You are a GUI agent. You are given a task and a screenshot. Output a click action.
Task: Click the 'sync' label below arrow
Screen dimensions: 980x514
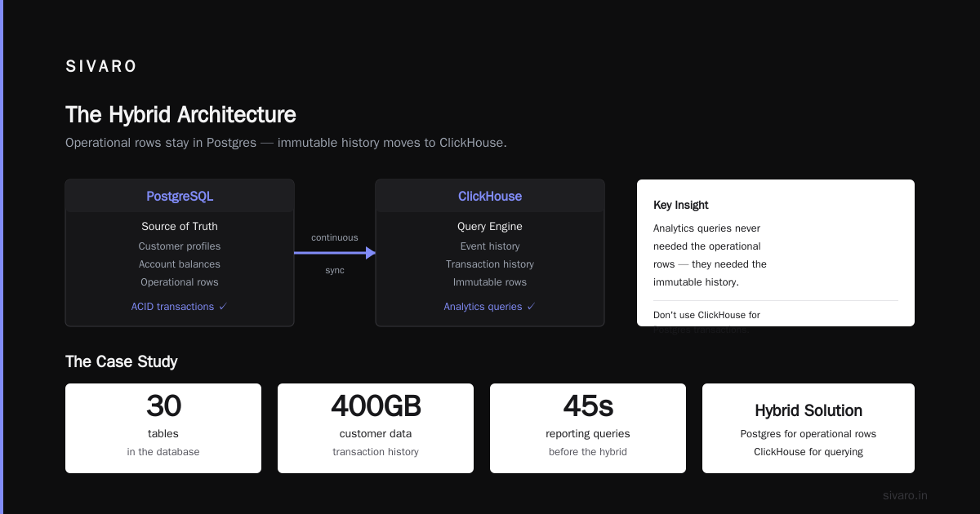tap(335, 270)
